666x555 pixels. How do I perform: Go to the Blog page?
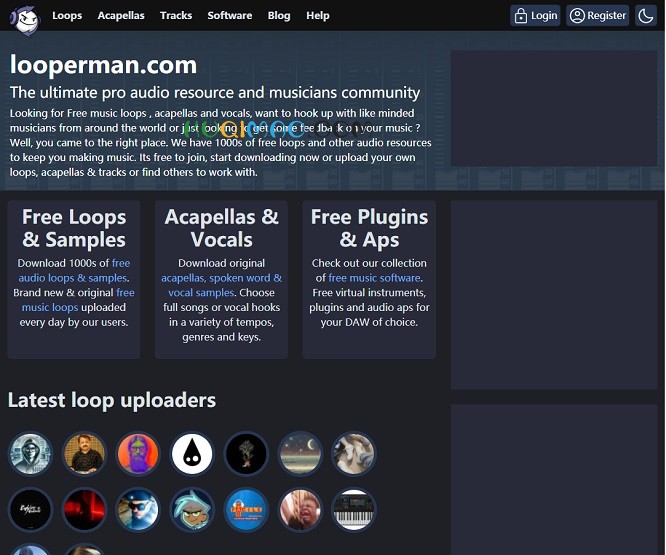point(279,16)
